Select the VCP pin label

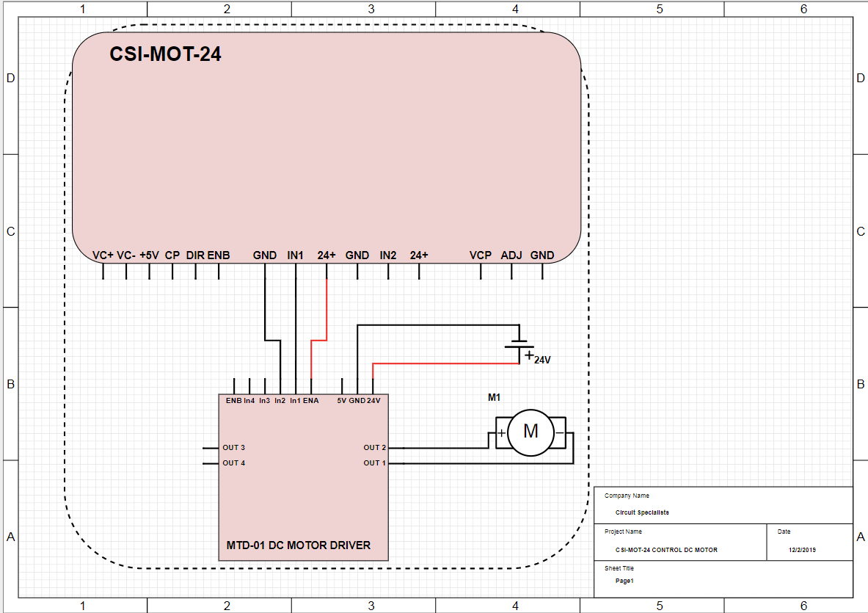click(481, 255)
